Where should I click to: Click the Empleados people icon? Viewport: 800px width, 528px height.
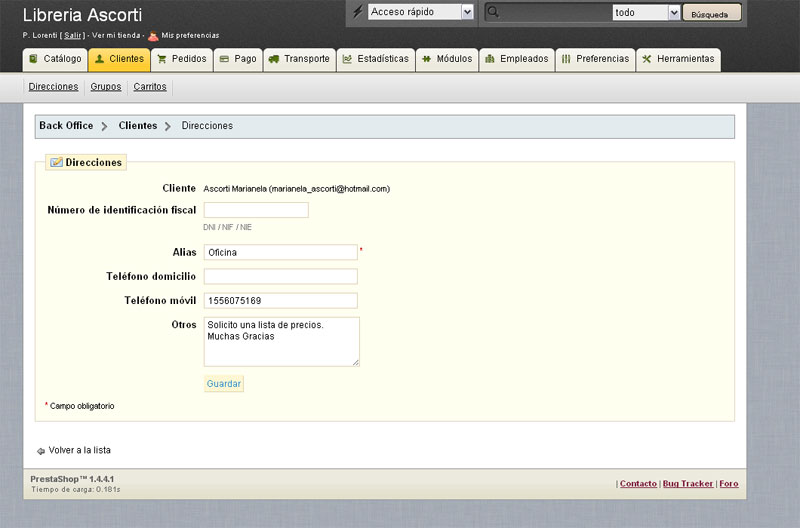(490, 59)
